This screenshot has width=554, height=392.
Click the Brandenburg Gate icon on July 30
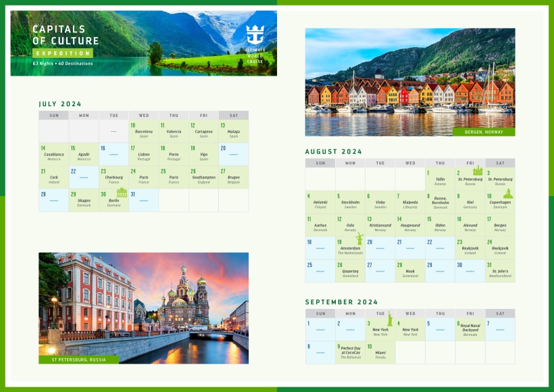coord(122,193)
